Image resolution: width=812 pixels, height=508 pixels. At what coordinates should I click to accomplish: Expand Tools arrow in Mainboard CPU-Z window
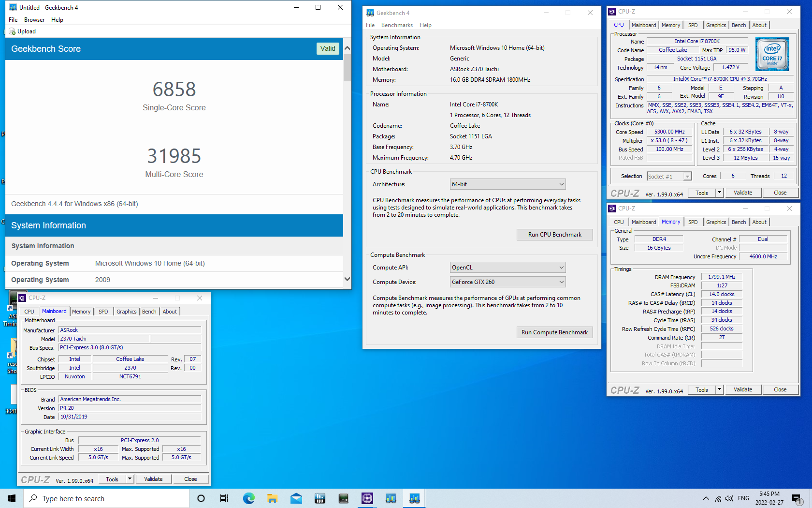[x=130, y=479]
